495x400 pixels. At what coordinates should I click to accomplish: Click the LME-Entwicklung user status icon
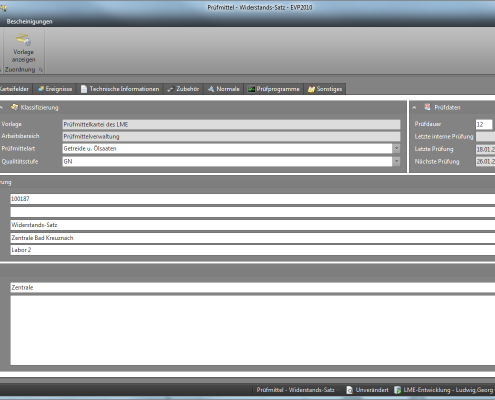pos(397,390)
